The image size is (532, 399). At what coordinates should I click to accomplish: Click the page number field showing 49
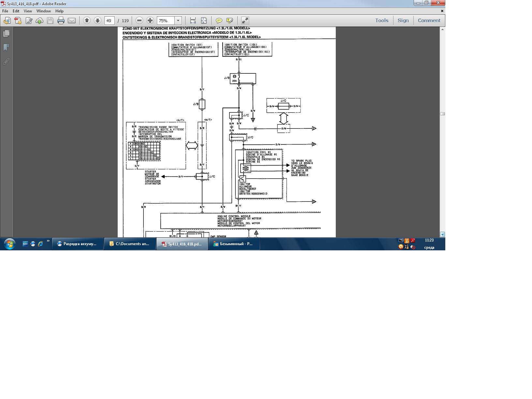pyautogui.click(x=109, y=21)
